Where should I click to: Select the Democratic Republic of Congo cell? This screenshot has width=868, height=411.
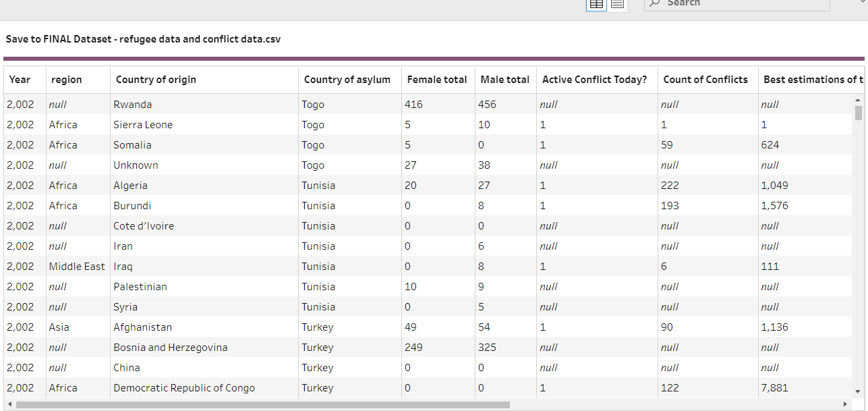pos(184,388)
